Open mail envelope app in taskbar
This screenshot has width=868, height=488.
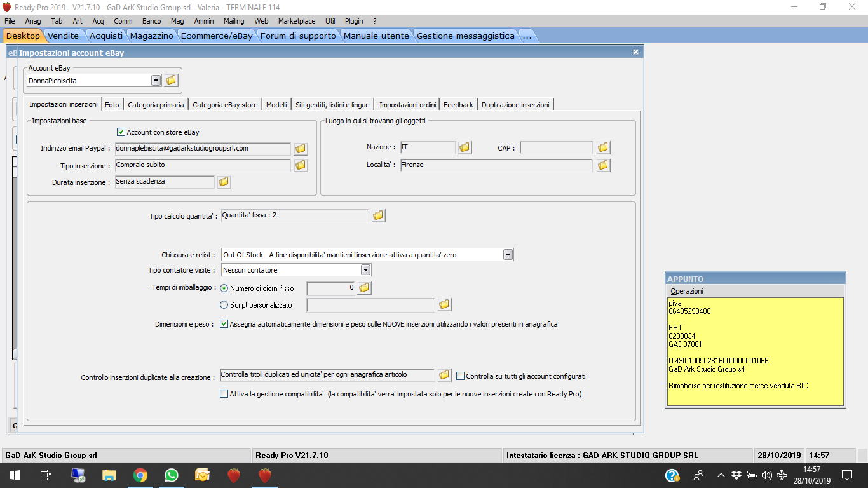coord(203,475)
